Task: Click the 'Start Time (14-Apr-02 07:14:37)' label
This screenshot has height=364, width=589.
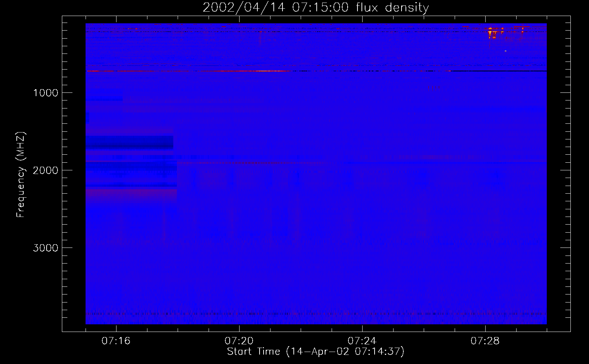Action: coord(316,352)
